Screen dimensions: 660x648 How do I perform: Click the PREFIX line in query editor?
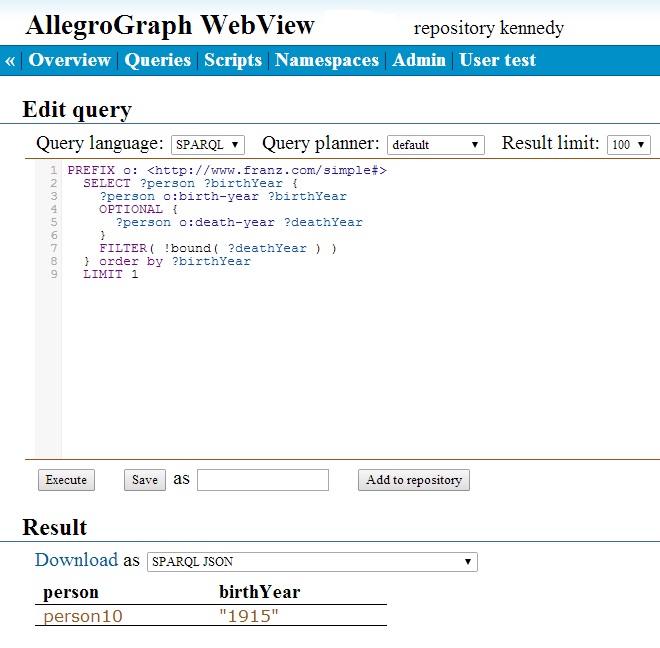(x=227, y=170)
